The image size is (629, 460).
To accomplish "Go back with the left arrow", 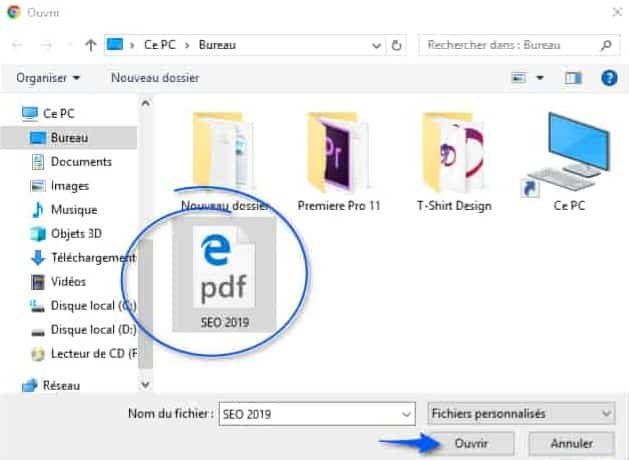I will tap(17, 45).
